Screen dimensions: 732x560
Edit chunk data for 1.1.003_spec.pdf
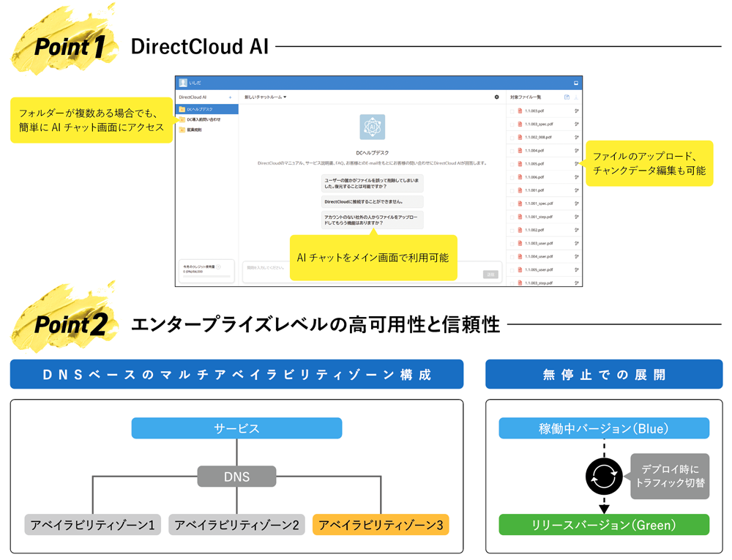coord(577,124)
